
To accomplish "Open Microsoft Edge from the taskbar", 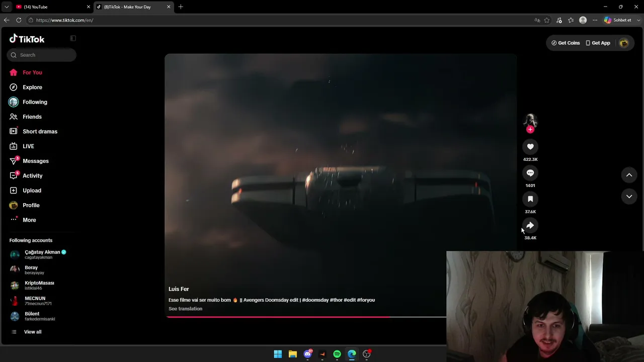I will coord(352,354).
